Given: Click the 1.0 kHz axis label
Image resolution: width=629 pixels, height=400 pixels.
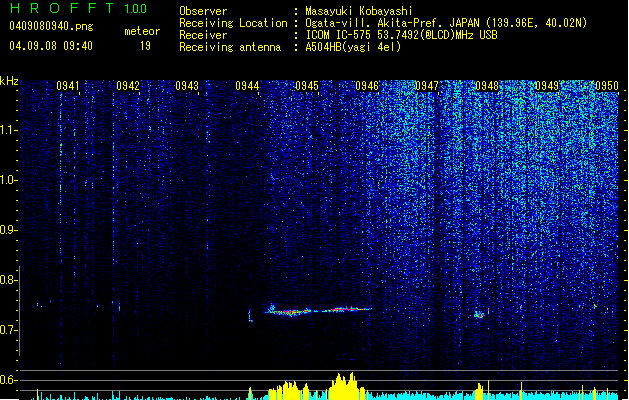Looking at the screenshot, I should tap(8, 180).
